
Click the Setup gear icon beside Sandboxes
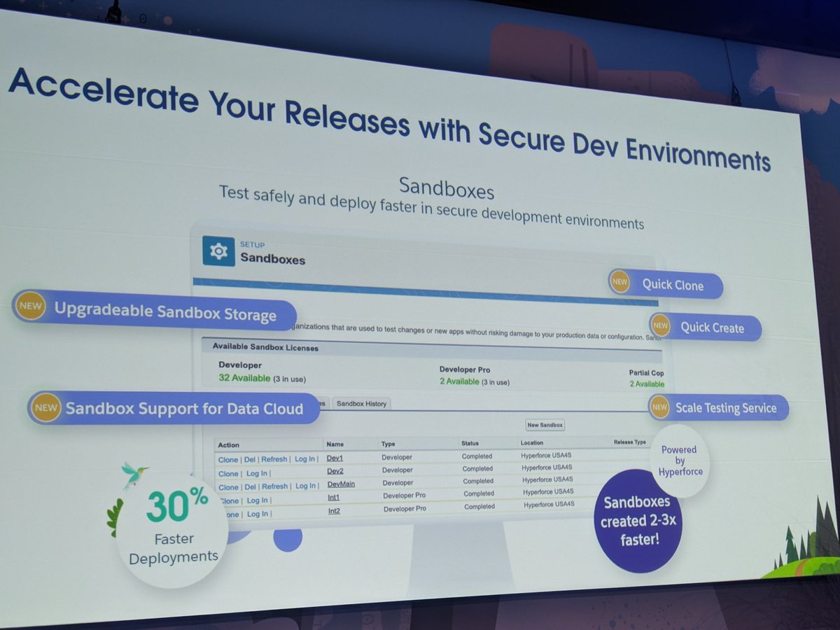[x=218, y=251]
